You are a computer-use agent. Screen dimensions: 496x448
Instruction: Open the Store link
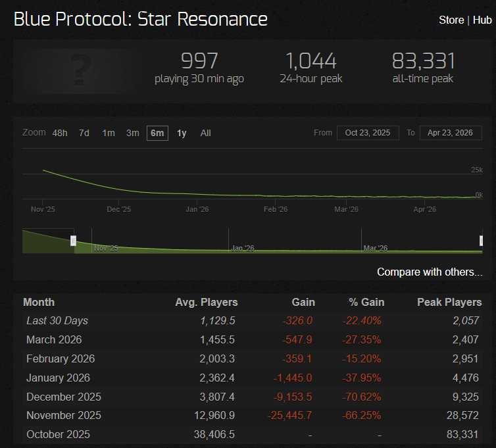[451, 20]
